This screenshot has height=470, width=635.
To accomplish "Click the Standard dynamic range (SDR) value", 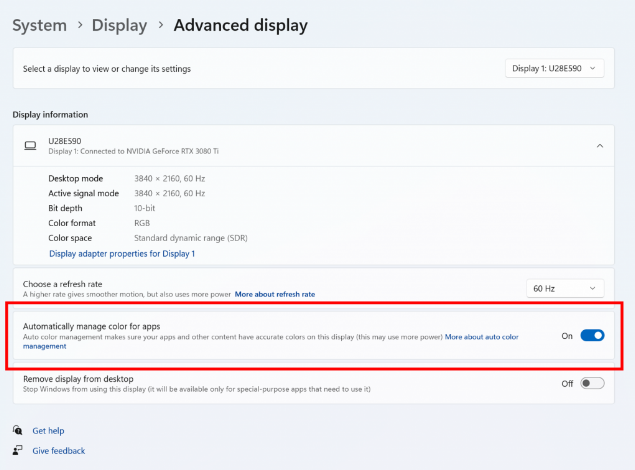I will point(191,238).
